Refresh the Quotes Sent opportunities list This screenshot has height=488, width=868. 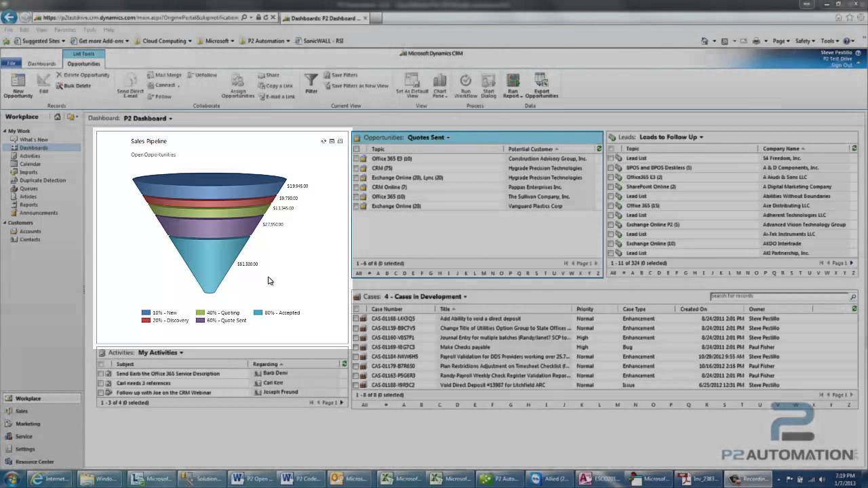pyautogui.click(x=599, y=148)
